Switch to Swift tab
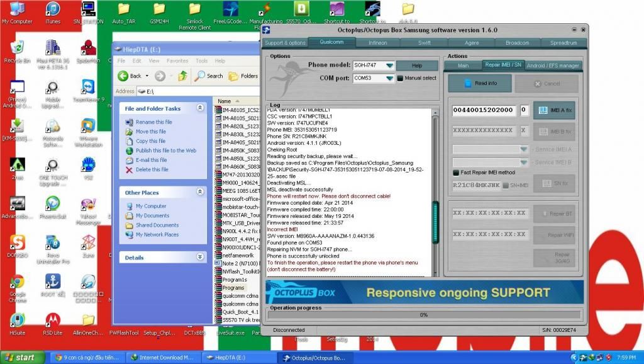Viewport: 644px width, 364px height. [425, 42]
